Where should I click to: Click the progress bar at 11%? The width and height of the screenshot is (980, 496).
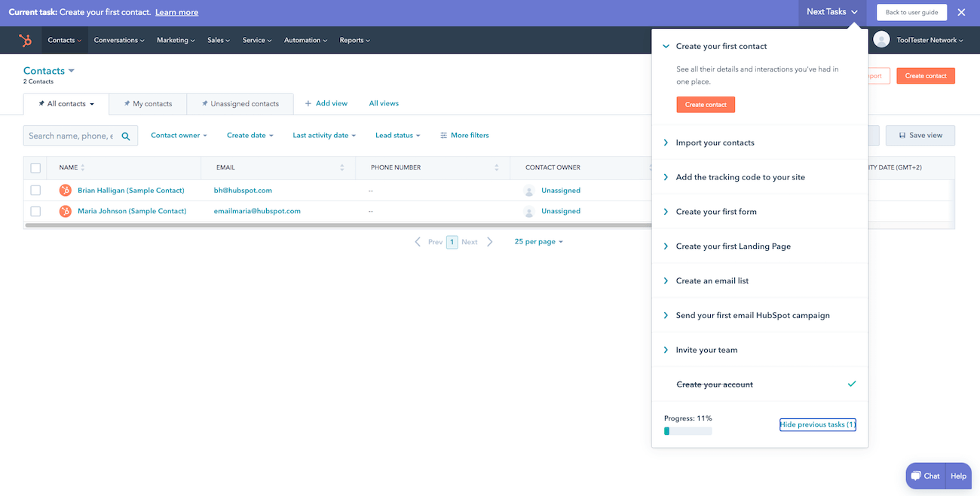688,431
